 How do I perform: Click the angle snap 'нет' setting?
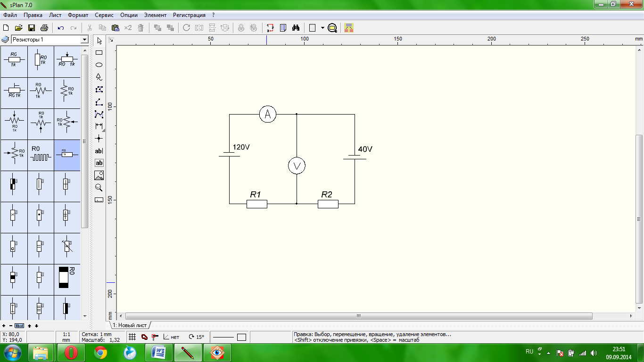171,337
